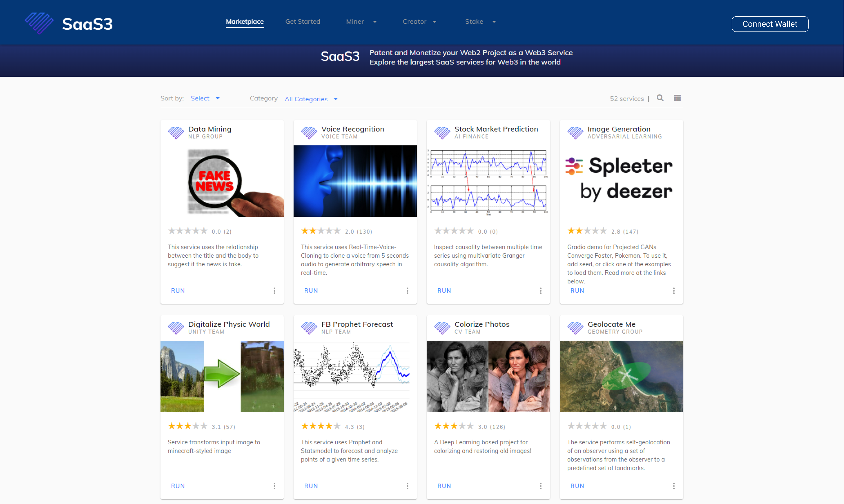Expand the Stake dropdown menu
This screenshot has width=844, height=504.
click(480, 22)
